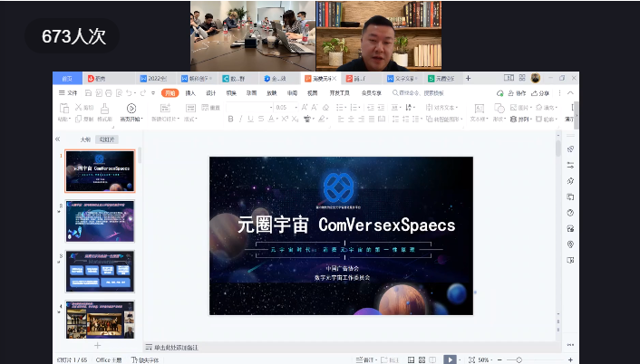Screen dimensions: 640x364
Task: Click the slide sorter grid view icon
Action: click(x=422, y=359)
